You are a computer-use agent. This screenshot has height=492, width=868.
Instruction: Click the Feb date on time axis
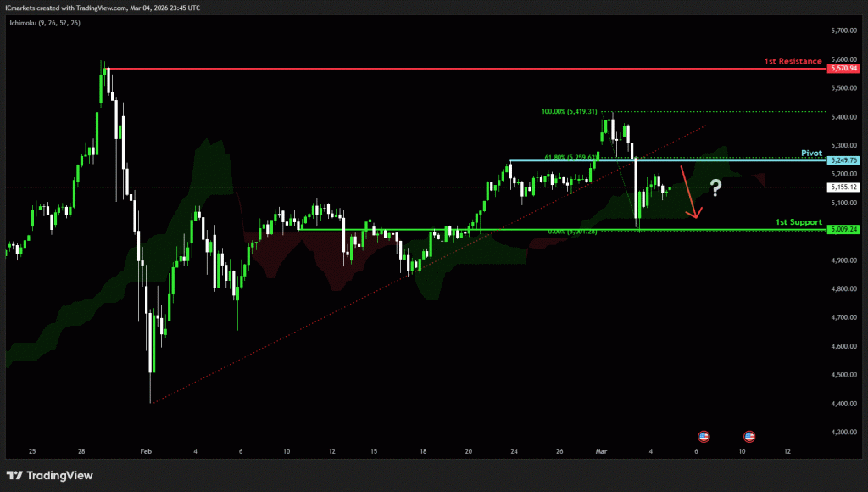[x=144, y=452]
